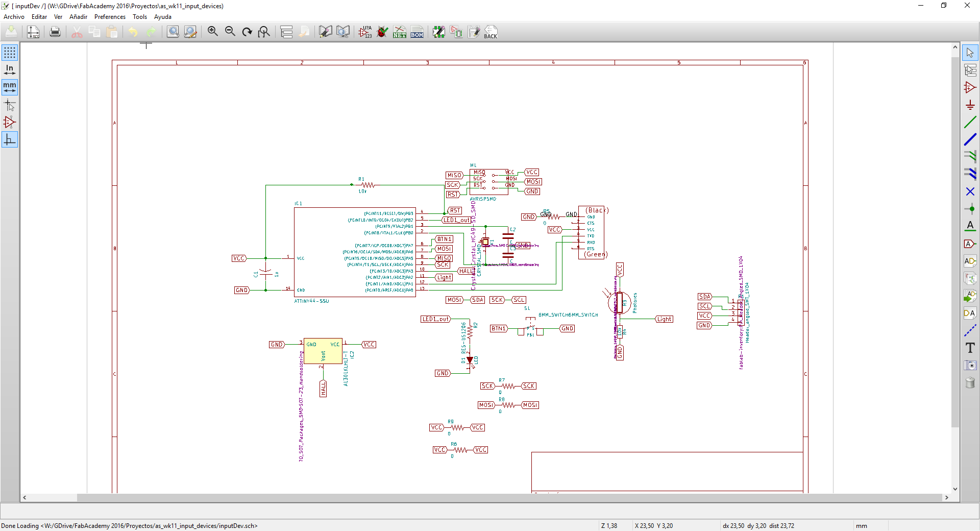Select the Place junction tool
Viewport: 980px width, 531px height.
coord(970,209)
